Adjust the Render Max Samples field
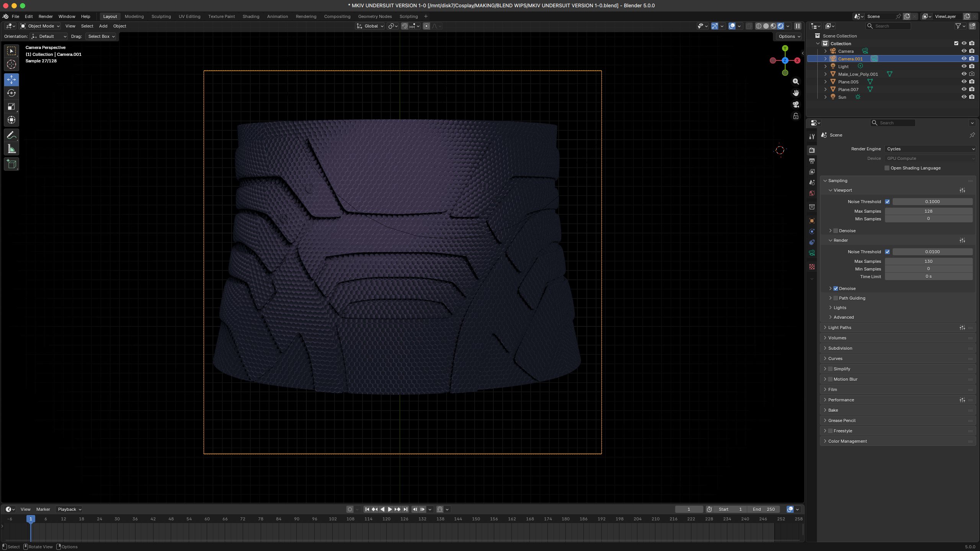The width and height of the screenshot is (980, 551). pos(928,261)
